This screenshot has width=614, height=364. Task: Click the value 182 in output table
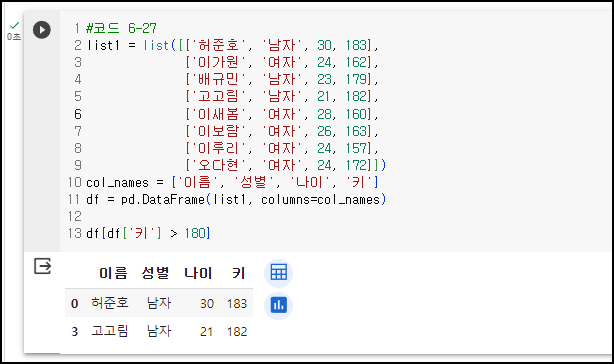coord(237,332)
